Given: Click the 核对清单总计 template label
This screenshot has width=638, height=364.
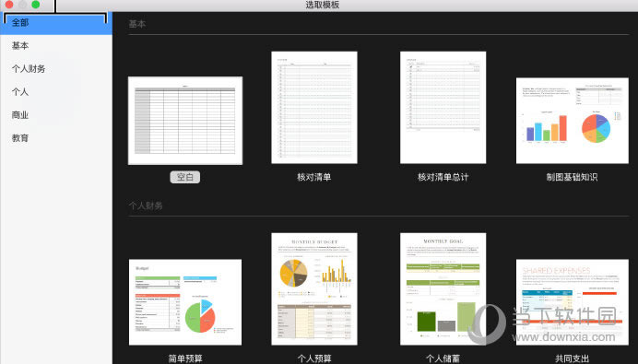Looking at the screenshot, I should [x=443, y=177].
